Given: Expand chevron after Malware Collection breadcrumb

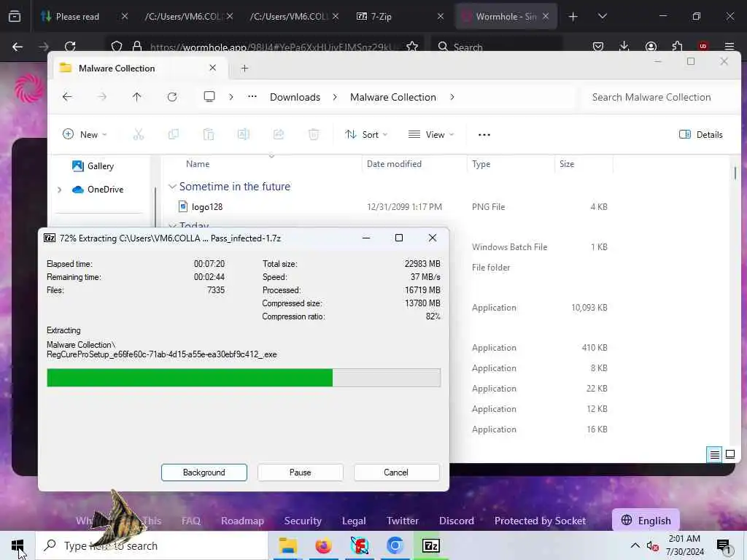Looking at the screenshot, I should tap(452, 97).
